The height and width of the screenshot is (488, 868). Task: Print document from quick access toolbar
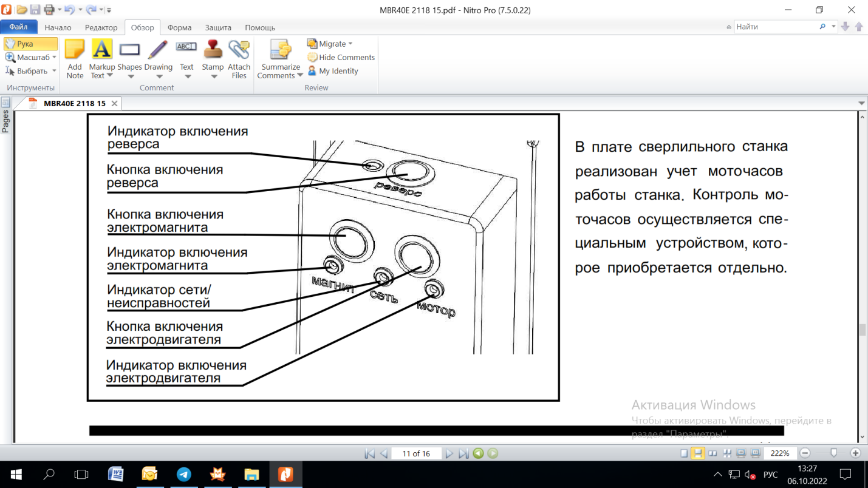[49, 10]
